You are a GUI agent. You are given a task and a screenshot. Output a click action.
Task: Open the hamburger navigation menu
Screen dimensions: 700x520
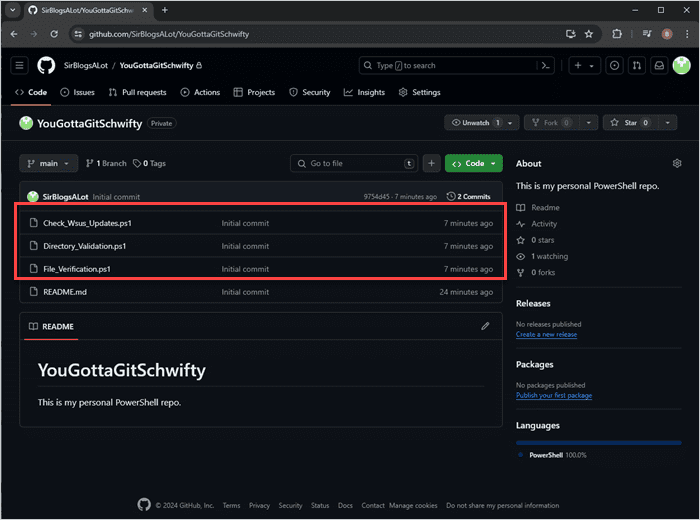(19, 66)
